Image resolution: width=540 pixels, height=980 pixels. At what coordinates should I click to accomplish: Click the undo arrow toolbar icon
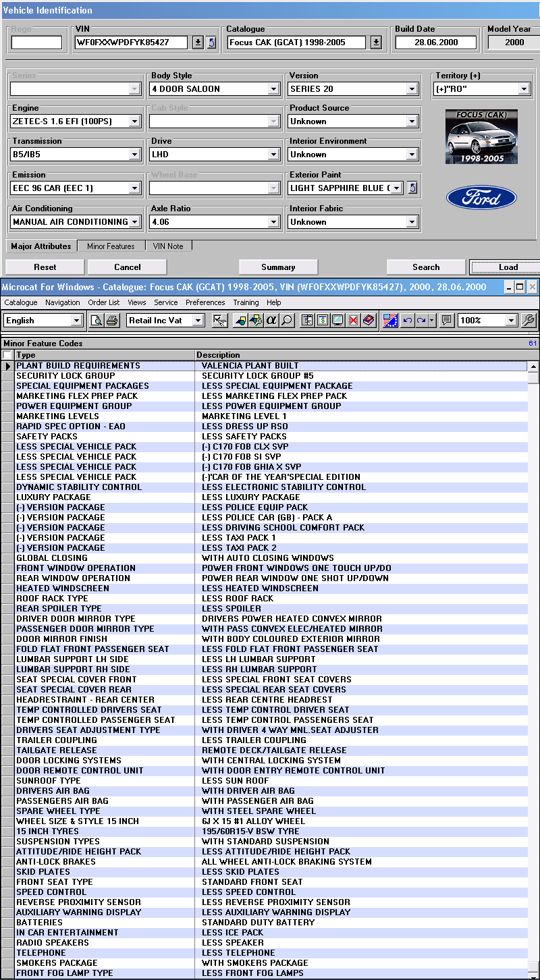click(x=407, y=321)
